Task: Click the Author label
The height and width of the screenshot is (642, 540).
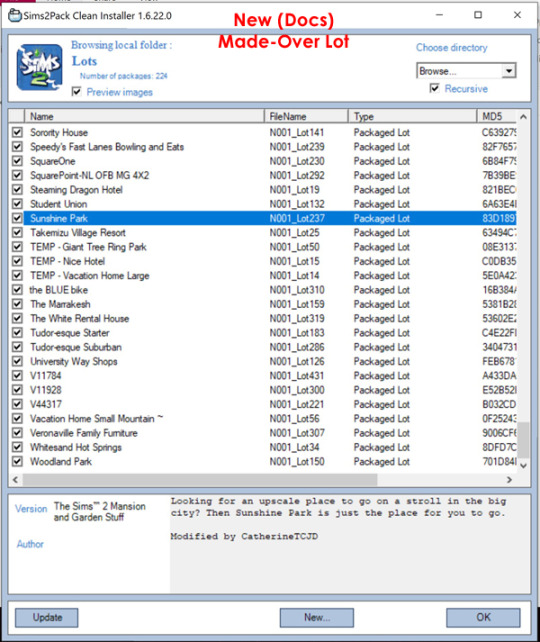Action: 30,544
